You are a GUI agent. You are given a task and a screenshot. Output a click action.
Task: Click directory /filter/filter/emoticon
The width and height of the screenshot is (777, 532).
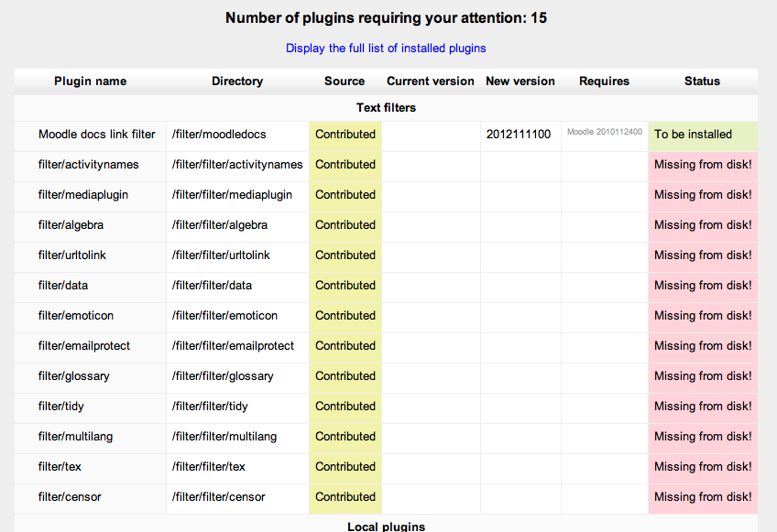point(224,316)
